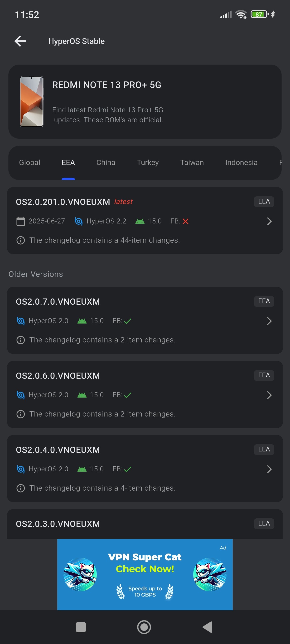Open the VPN Super Cat ad banner
The height and width of the screenshot is (644, 290).
145,574
